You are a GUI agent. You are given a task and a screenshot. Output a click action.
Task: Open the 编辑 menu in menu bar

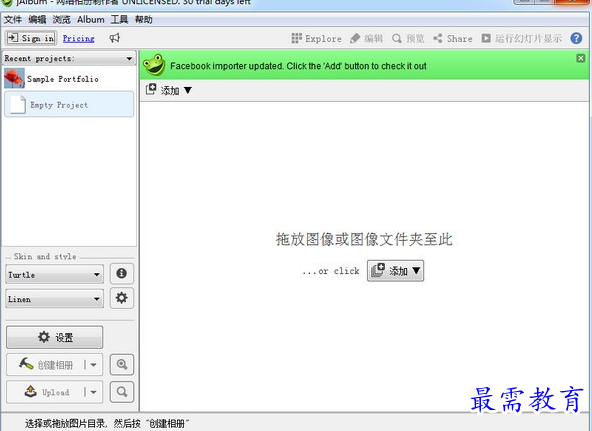click(x=37, y=19)
